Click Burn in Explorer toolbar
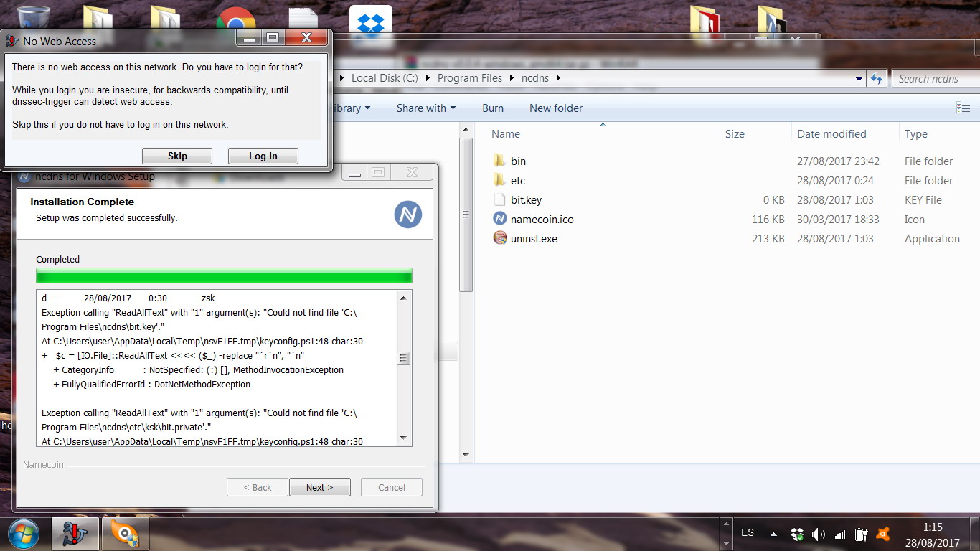Viewport: 980px width, 551px height. pos(493,108)
